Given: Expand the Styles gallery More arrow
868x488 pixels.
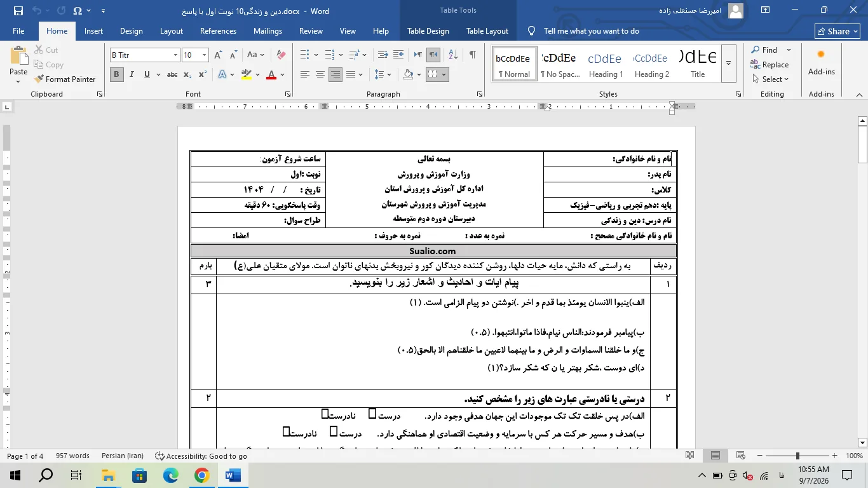Looking at the screenshot, I should pos(729,63).
